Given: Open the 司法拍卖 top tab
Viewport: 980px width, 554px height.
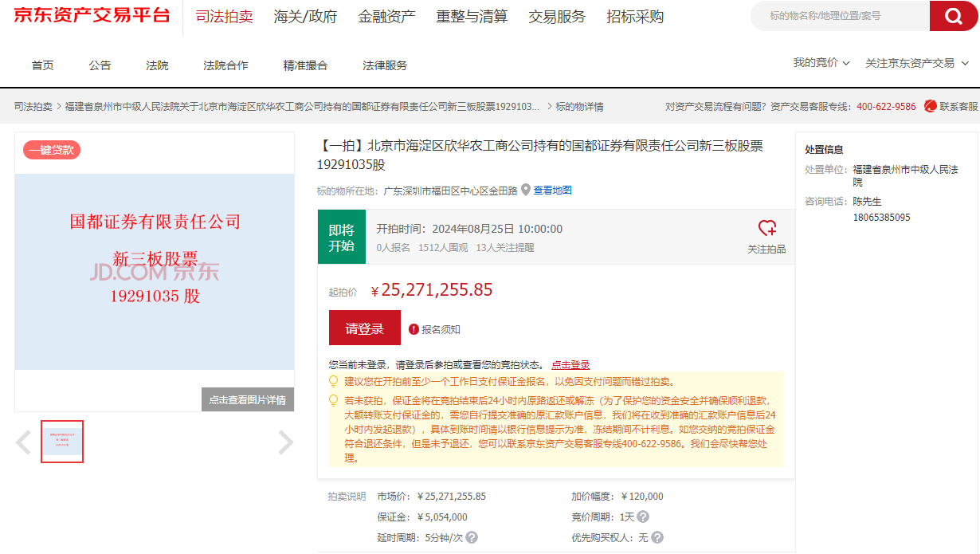Looking at the screenshot, I should point(225,17).
